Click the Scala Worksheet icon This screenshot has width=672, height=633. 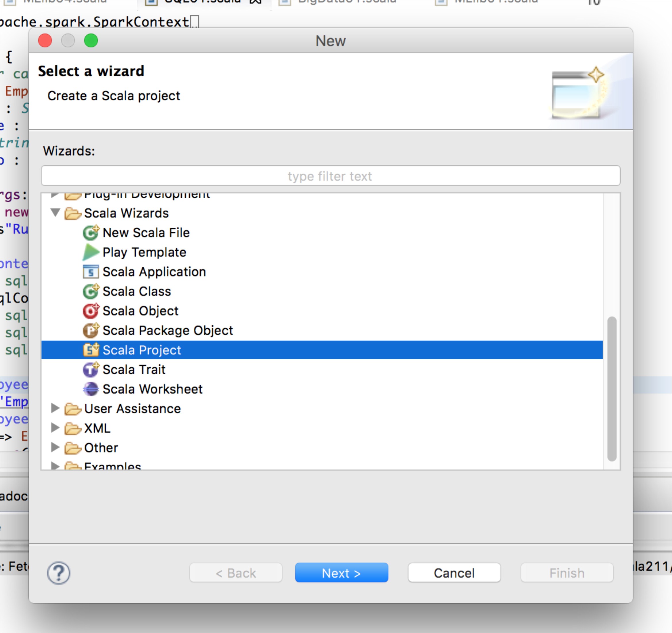[91, 389]
